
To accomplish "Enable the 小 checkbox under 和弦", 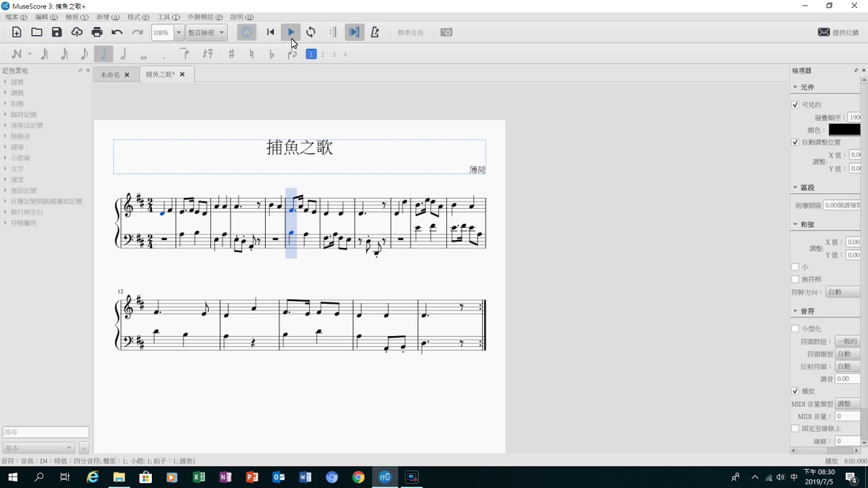I will (795, 267).
